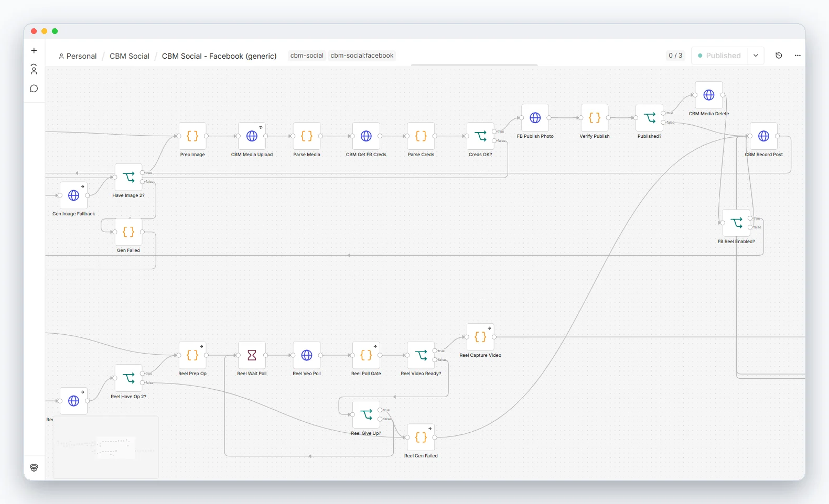Open the chat bubble icon in sidebar
Viewport: 829px width, 504px height.
[x=34, y=89]
